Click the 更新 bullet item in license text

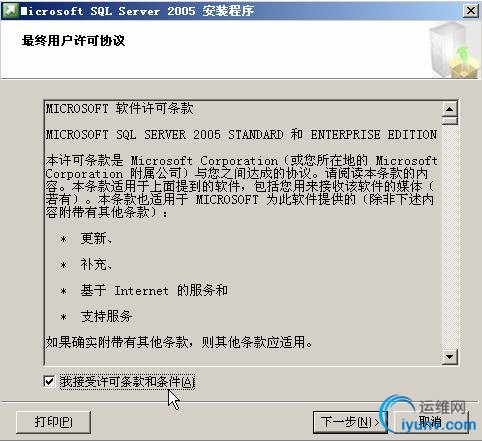pyautogui.click(x=96, y=239)
